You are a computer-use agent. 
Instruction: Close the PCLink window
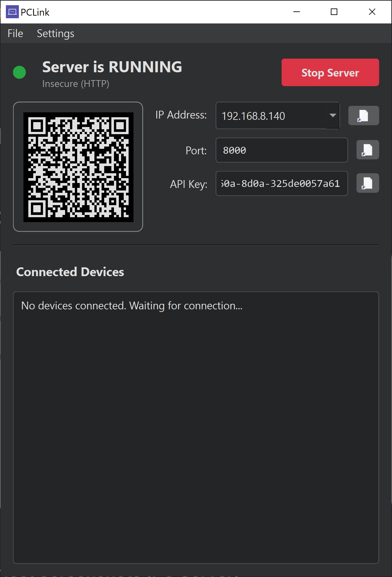[x=372, y=12]
